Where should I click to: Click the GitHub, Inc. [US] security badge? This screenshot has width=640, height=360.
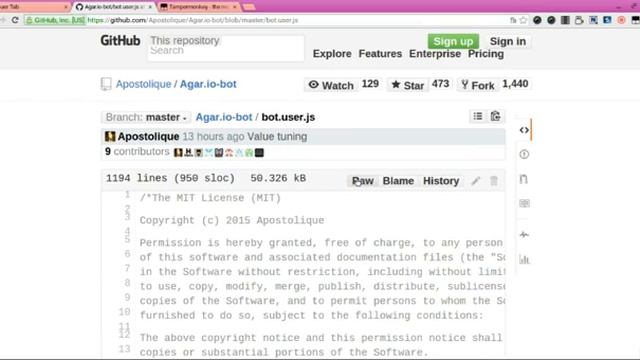[x=55, y=20]
